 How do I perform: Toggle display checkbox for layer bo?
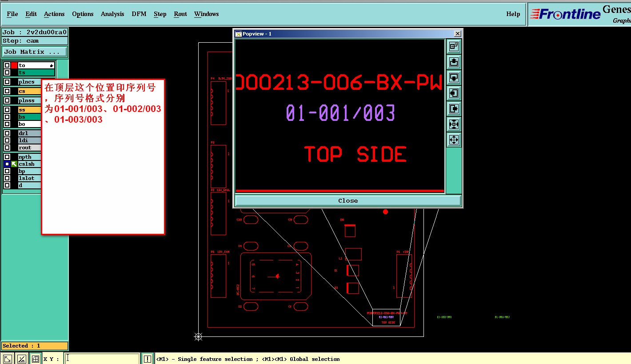(x=7, y=124)
